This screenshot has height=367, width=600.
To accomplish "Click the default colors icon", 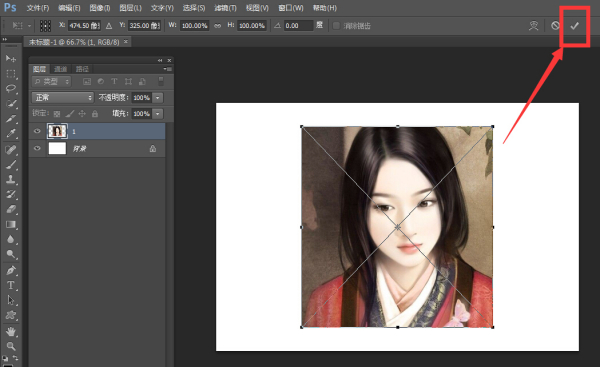I will click(5, 359).
